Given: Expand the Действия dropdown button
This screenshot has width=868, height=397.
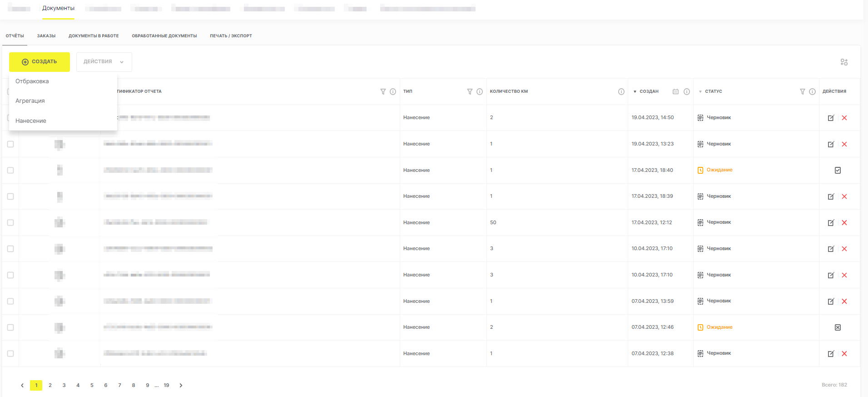Looking at the screenshot, I should (x=104, y=62).
